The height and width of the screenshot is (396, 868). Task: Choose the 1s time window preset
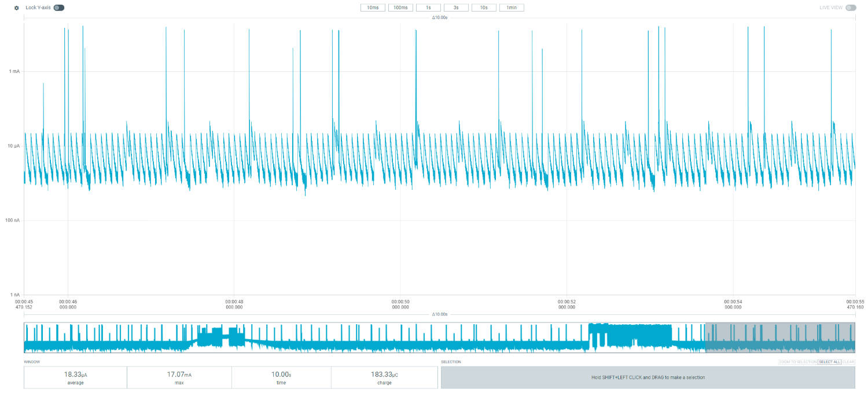(428, 8)
